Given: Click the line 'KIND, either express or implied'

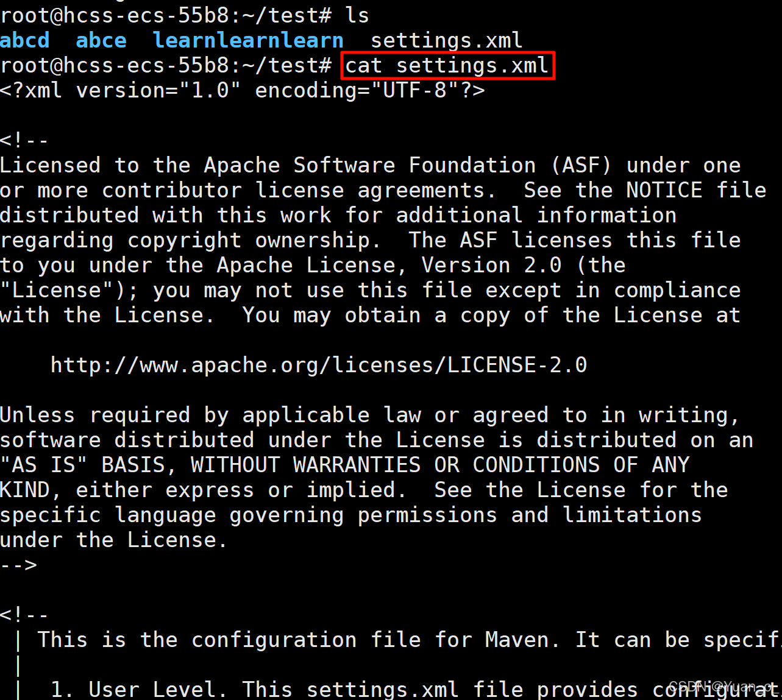Looking at the screenshot, I should coord(364,490).
